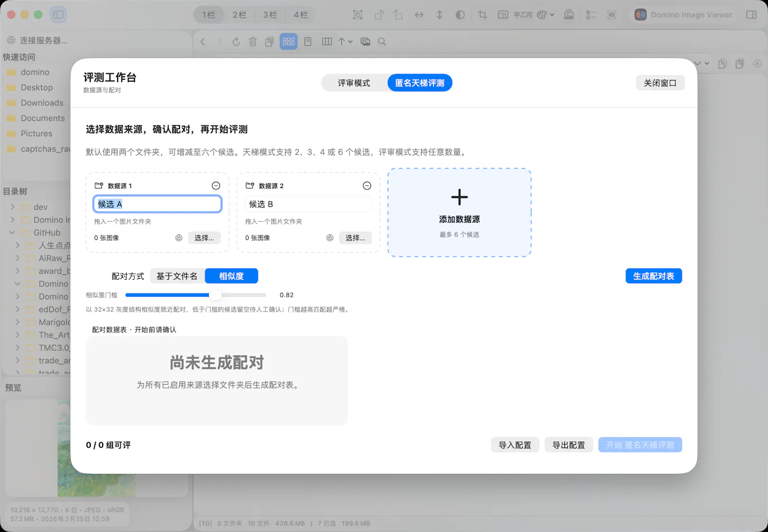Viewport: 768px width, 532px height.
Task: Click the checklist icon in toolbar
Action: pos(591,15)
